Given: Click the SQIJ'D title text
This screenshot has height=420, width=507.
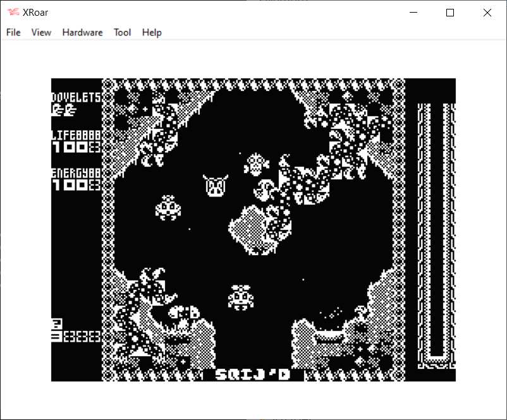Looking at the screenshot, I should (x=252, y=375).
